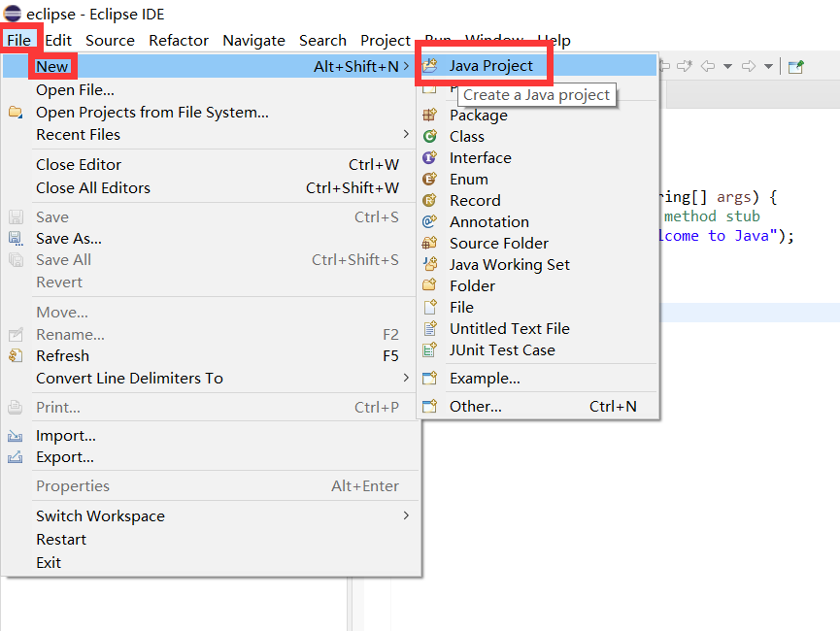Click the word 'stub' in the editor
This screenshot has width=840, height=631.
click(x=743, y=216)
